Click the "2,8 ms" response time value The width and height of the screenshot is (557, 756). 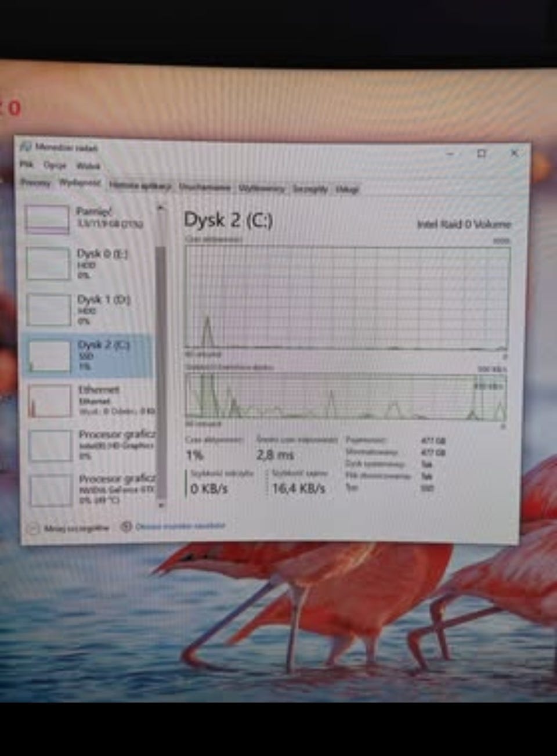coord(275,455)
